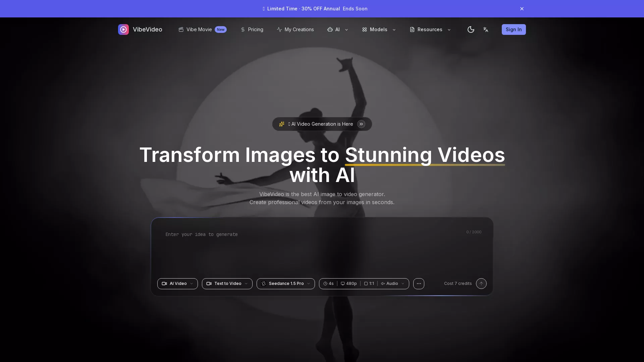This screenshot has width=644, height=362.
Task: Click the arrow icon on AI Video Generation banner
Action: click(x=361, y=124)
